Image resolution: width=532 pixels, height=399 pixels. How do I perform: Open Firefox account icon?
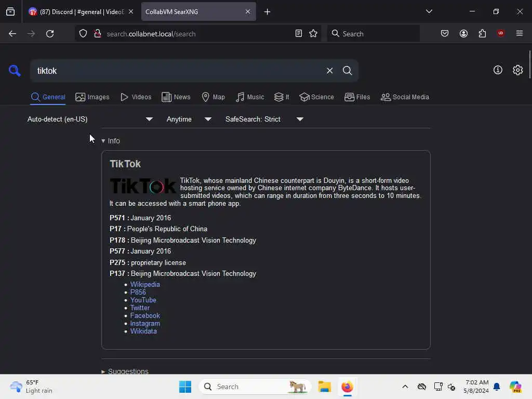coord(463,33)
